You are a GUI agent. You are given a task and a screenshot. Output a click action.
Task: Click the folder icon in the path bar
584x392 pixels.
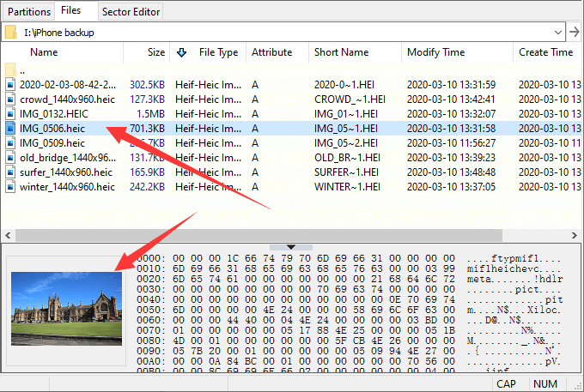click(11, 32)
